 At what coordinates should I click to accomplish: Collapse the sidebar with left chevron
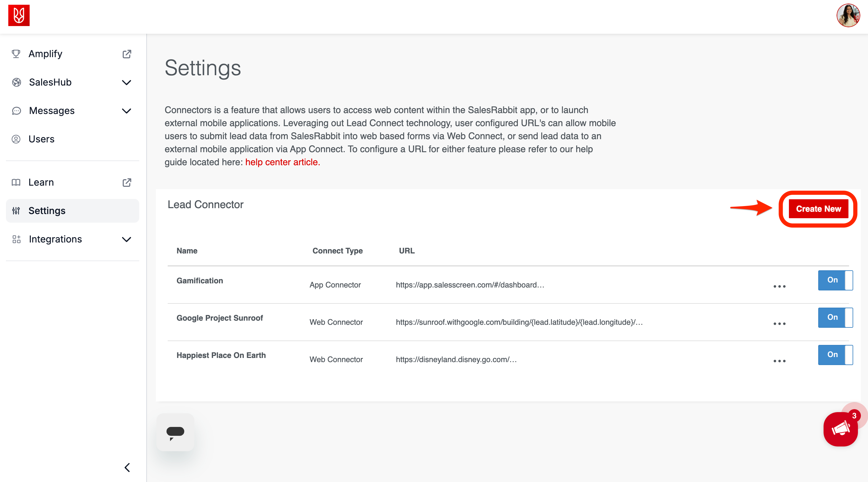(x=127, y=467)
